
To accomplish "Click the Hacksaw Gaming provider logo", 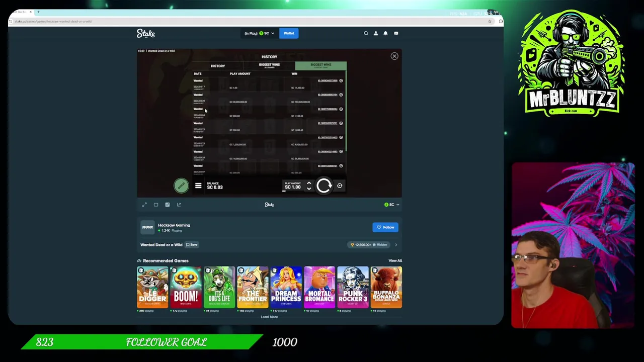I will coord(147,227).
